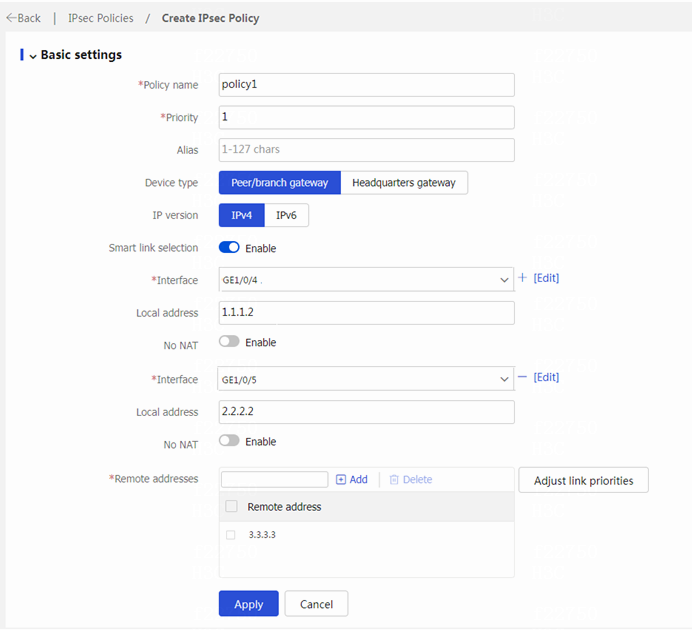Choose IPv4 as the IP version
Viewport: 692px width, 630px height.
coord(241,215)
